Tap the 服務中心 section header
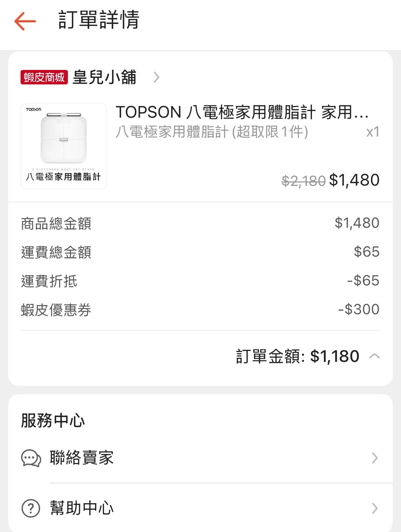Image resolution: width=401 pixels, height=532 pixels. coord(53,420)
